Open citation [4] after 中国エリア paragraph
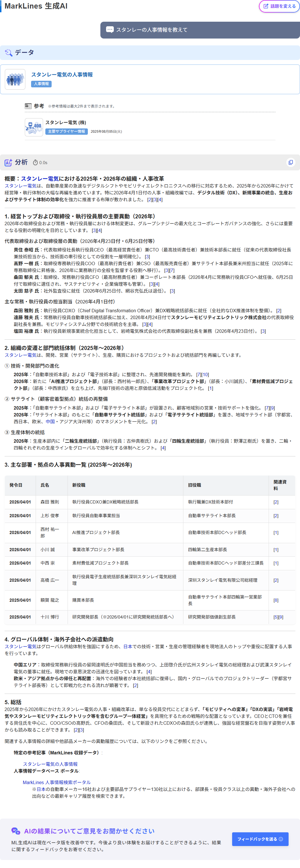The height and width of the screenshot is (868, 300). (149, 672)
